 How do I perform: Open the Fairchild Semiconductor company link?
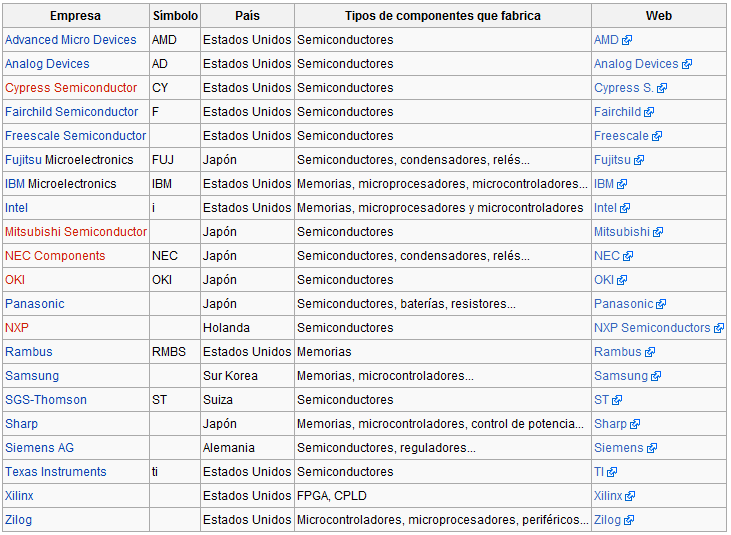[x=71, y=112]
